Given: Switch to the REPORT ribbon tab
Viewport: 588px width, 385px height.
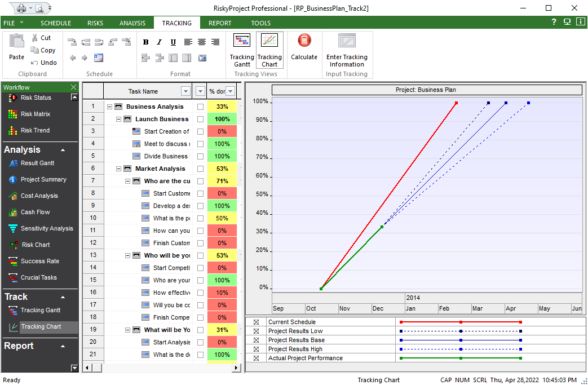Looking at the screenshot, I should [x=220, y=23].
